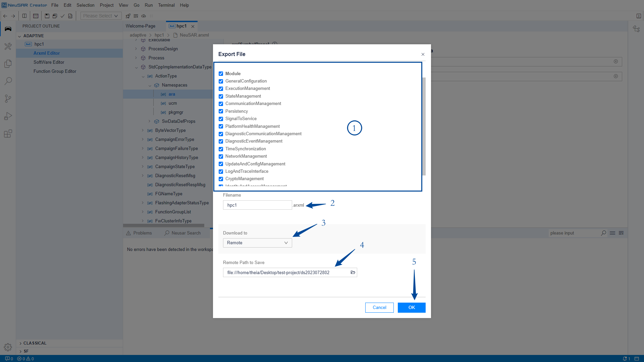The image size is (644, 362).
Task: Open the search magnifier in activity bar
Action: coord(8,81)
